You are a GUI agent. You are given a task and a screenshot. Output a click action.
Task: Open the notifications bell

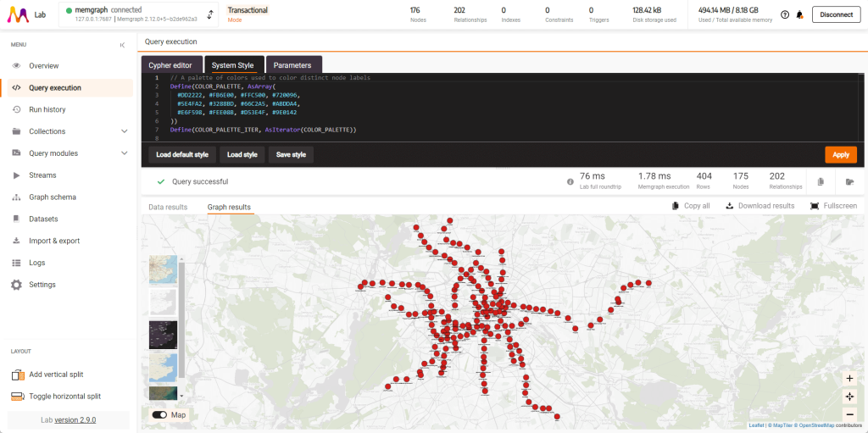[x=799, y=14]
